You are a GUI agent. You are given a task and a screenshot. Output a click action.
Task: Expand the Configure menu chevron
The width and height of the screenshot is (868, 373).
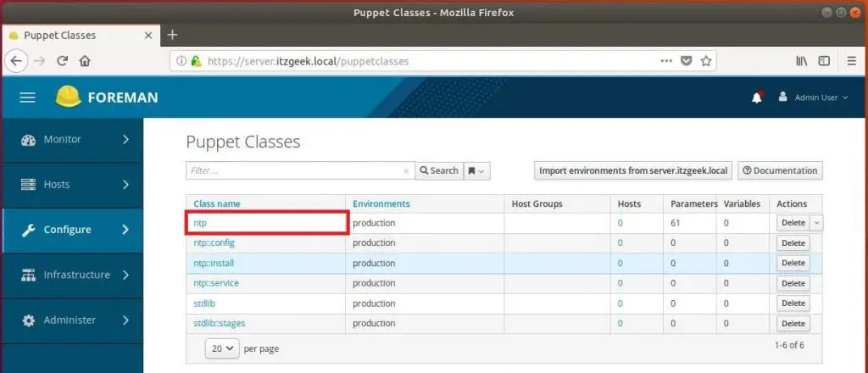pyautogui.click(x=125, y=230)
